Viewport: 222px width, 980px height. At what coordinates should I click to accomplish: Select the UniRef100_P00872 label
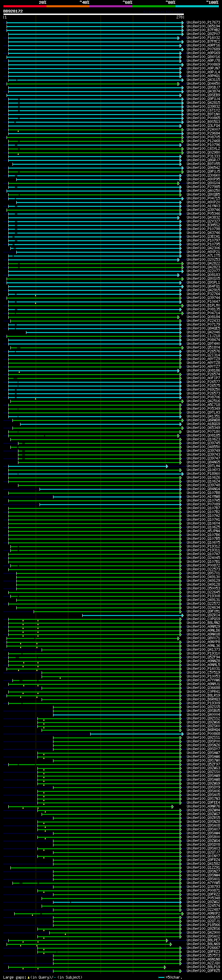[x=203, y=566]
